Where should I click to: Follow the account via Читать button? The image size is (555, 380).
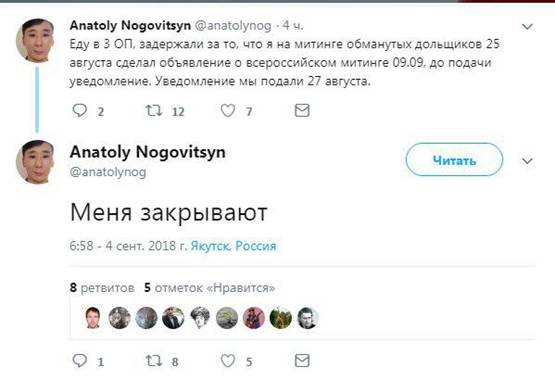454,160
